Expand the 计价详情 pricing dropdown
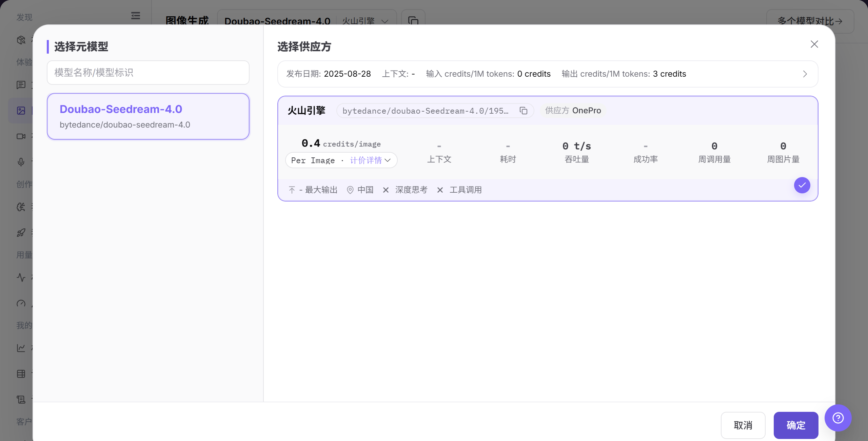This screenshot has height=441, width=868. (370, 160)
